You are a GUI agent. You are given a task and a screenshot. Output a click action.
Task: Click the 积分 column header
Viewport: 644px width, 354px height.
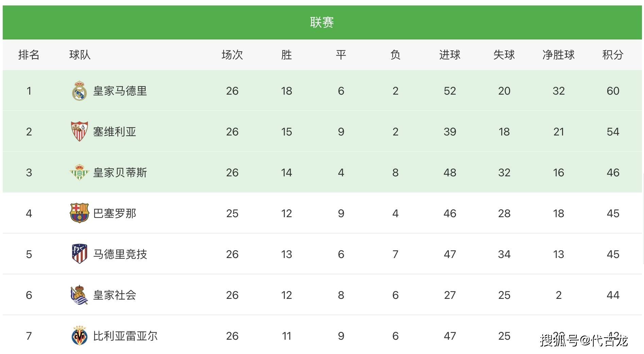(x=613, y=55)
